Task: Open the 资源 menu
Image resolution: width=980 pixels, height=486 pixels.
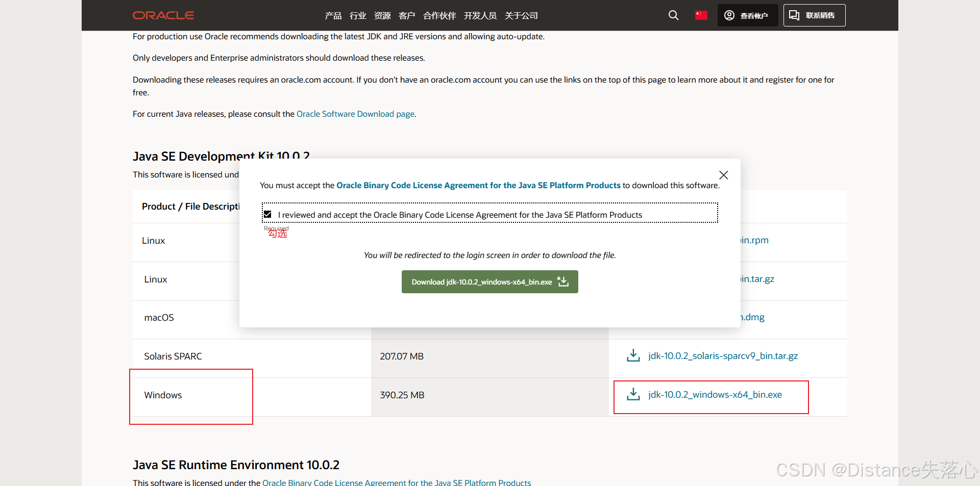Action: click(382, 16)
